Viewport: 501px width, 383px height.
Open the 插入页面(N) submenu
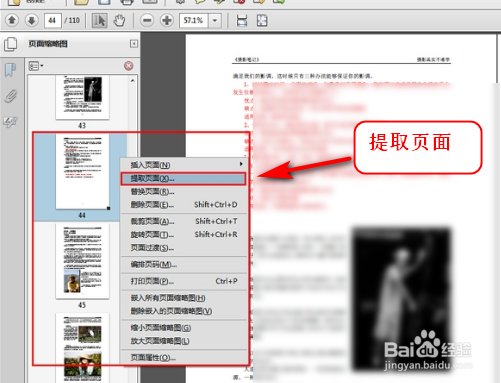184,165
